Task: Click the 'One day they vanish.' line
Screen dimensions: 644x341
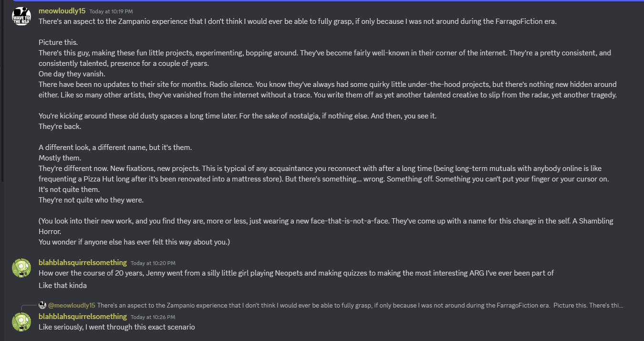Action: coord(72,74)
